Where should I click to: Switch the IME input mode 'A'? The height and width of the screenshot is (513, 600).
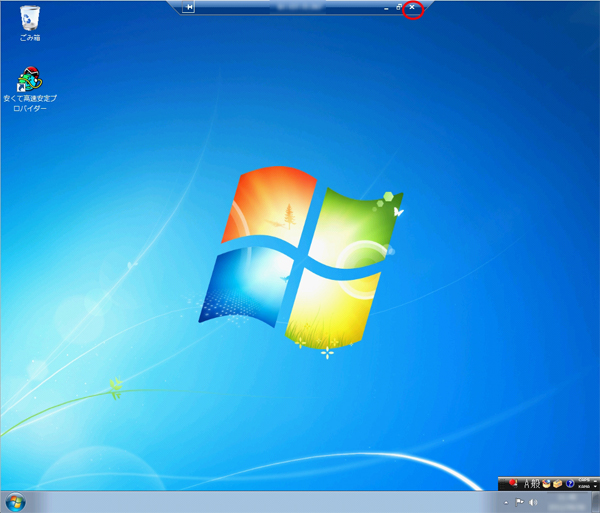pos(527,484)
